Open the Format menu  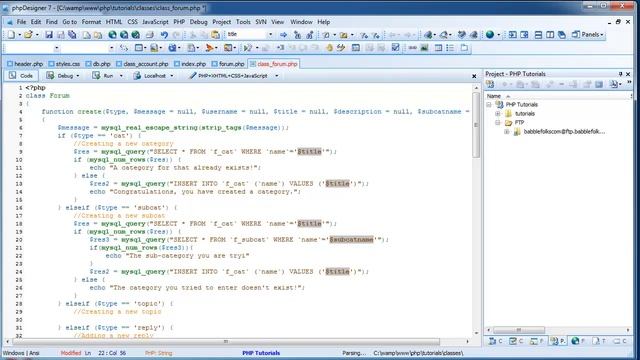click(x=91, y=22)
